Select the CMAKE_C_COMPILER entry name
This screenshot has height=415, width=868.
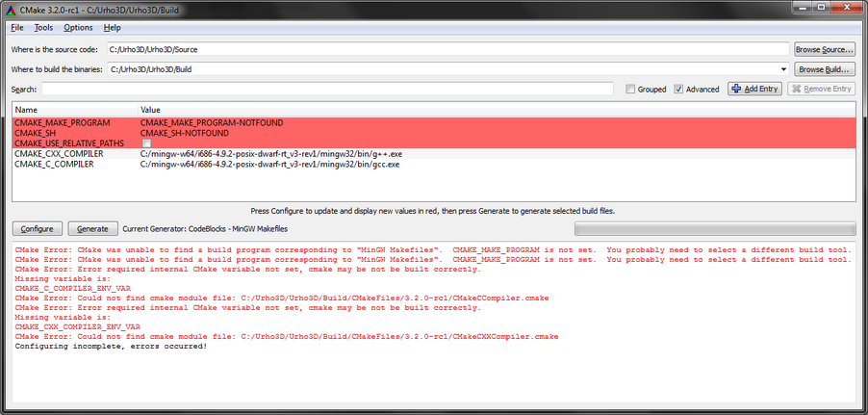click(x=54, y=164)
